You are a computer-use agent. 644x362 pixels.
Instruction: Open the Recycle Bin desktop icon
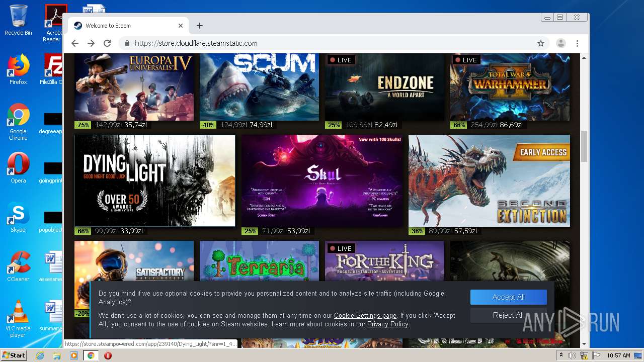(18, 20)
